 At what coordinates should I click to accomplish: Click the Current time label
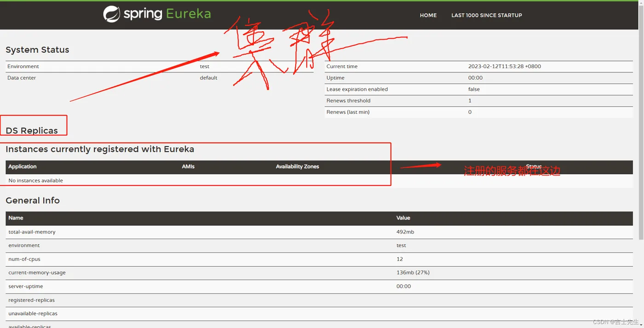[x=342, y=66]
